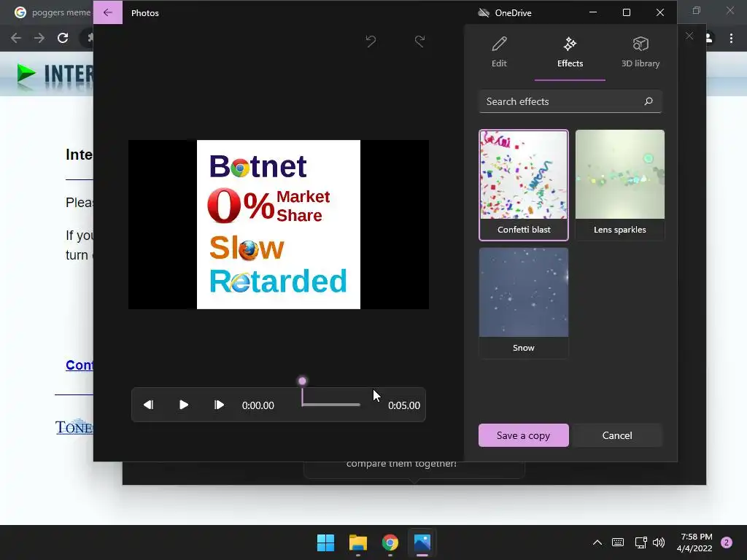Go forward in Chrome browser window
This screenshot has width=747, height=560.
[39, 38]
